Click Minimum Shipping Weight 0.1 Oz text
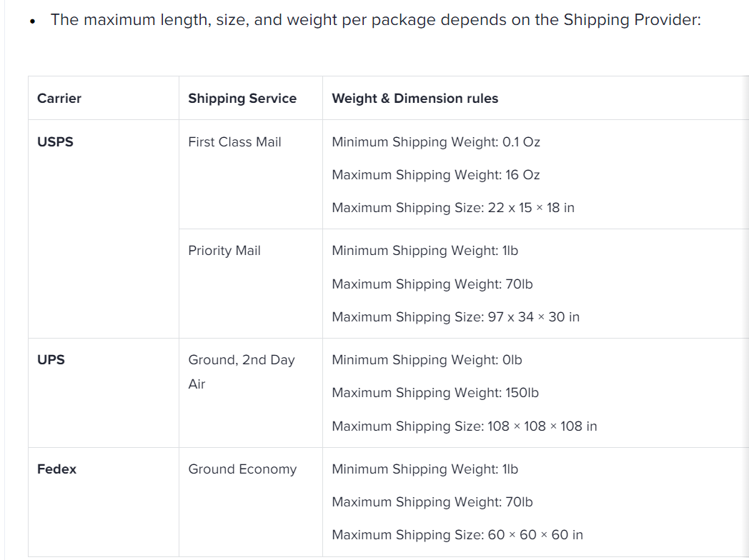Screen dimensions: 749x560 (x=436, y=142)
